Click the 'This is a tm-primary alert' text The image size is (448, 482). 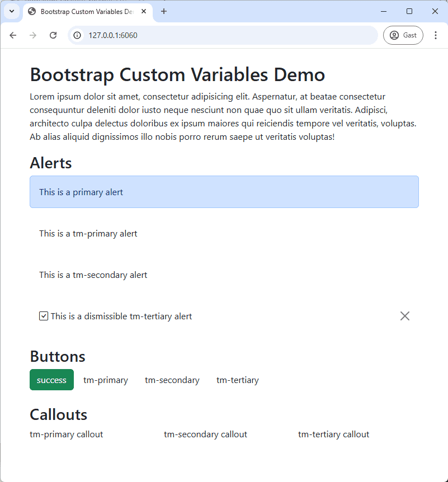coord(88,234)
